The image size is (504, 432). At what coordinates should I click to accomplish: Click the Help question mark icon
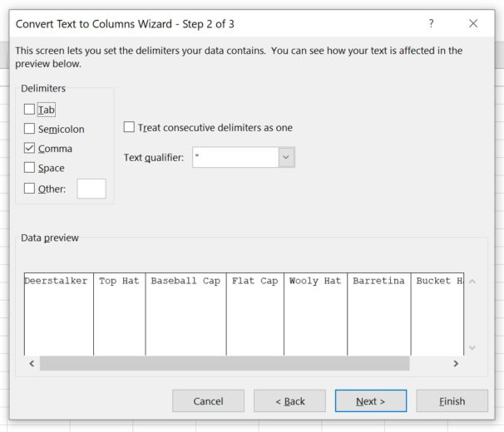pyautogui.click(x=431, y=24)
